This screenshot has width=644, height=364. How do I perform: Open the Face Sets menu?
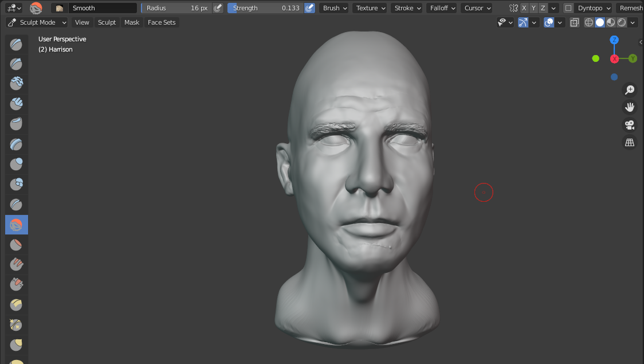click(x=162, y=22)
